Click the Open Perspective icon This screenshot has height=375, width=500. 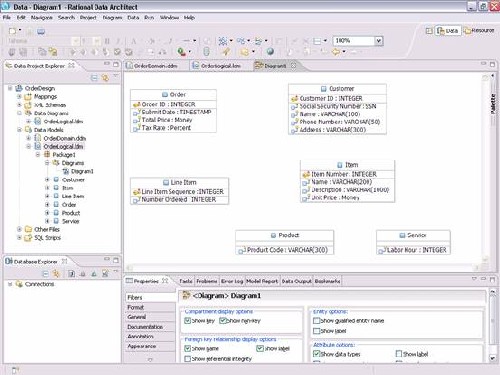[429, 31]
